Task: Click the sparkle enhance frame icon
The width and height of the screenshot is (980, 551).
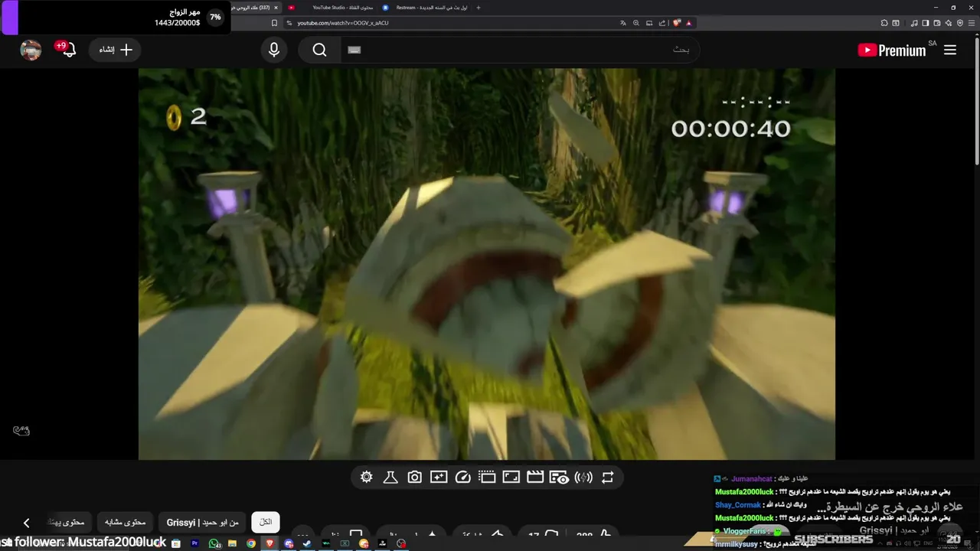Action: point(439,478)
